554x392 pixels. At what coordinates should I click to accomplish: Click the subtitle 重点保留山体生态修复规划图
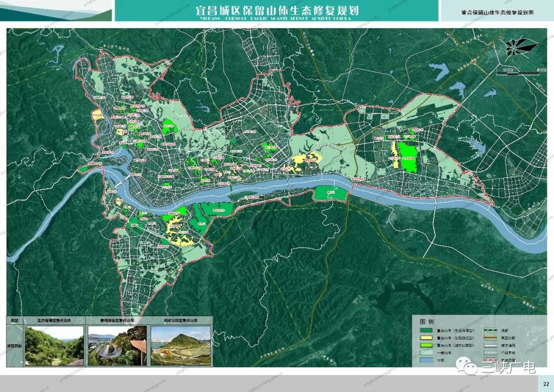pos(497,11)
